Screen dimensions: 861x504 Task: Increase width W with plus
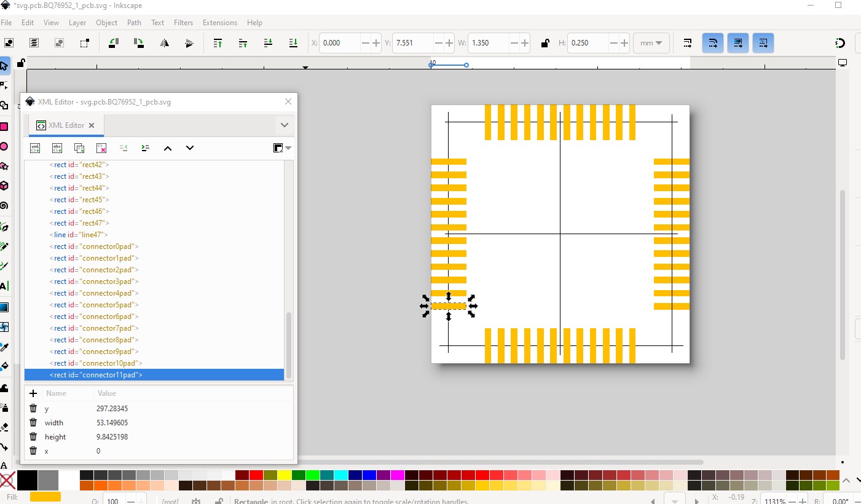pyautogui.click(x=525, y=43)
